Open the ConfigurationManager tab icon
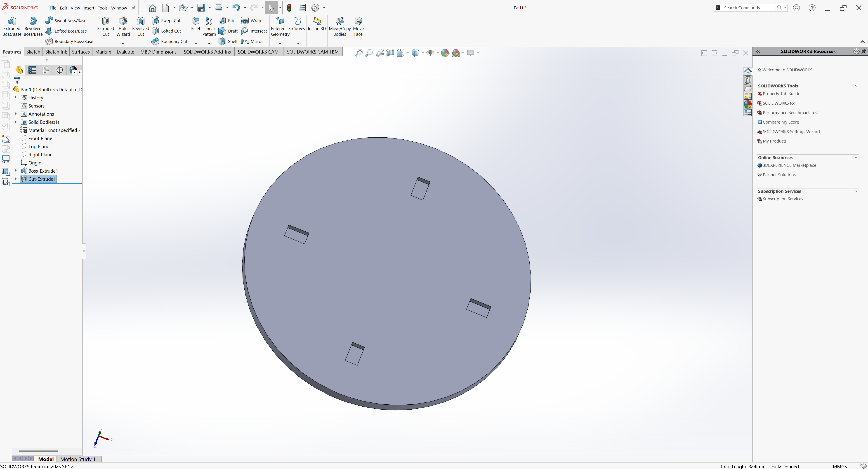This screenshot has width=868, height=469. point(46,70)
